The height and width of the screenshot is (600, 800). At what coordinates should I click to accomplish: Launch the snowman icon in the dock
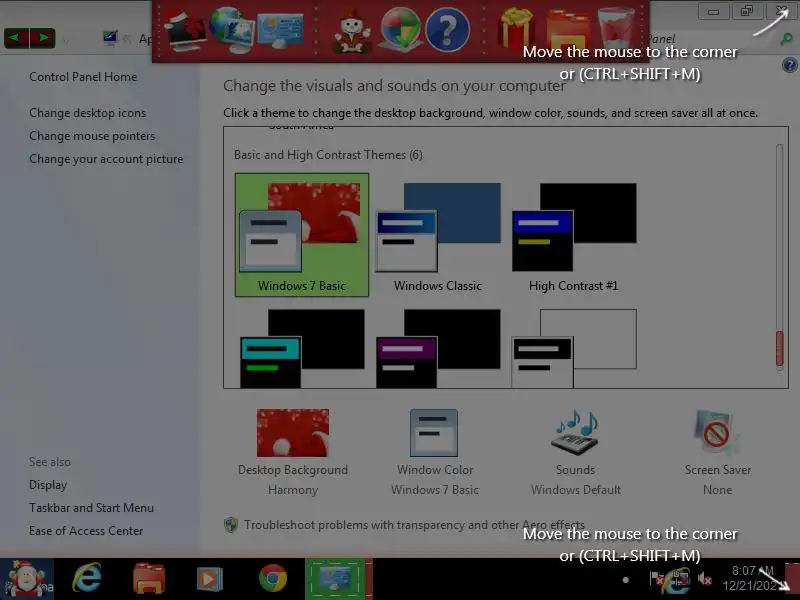pos(352,31)
